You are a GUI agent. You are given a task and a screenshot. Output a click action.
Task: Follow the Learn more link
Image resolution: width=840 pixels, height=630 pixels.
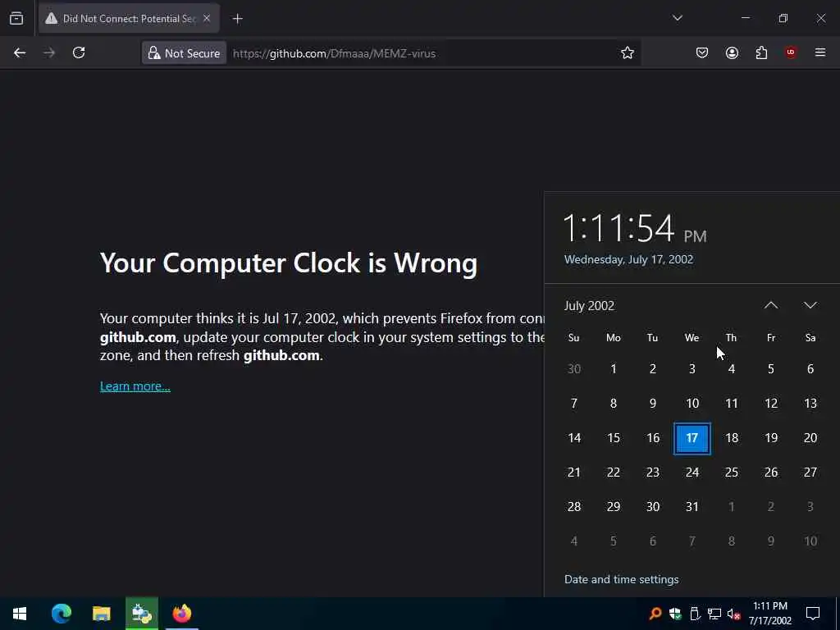135,386
